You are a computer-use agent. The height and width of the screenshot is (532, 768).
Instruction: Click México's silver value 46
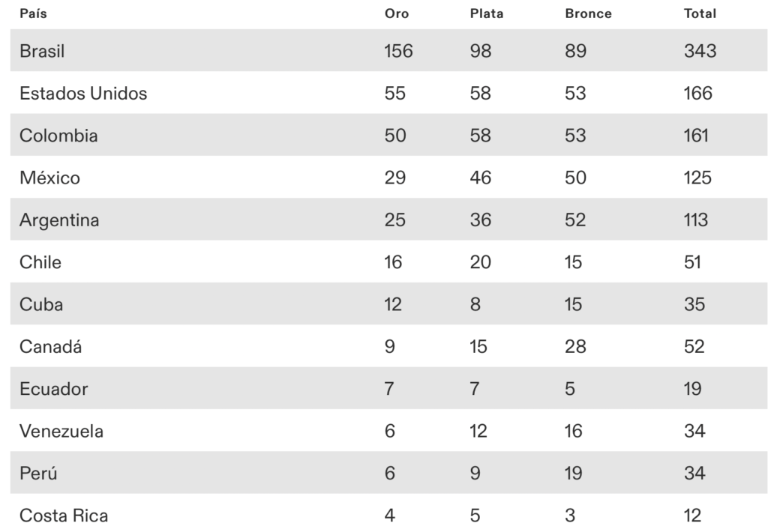(x=478, y=178)
